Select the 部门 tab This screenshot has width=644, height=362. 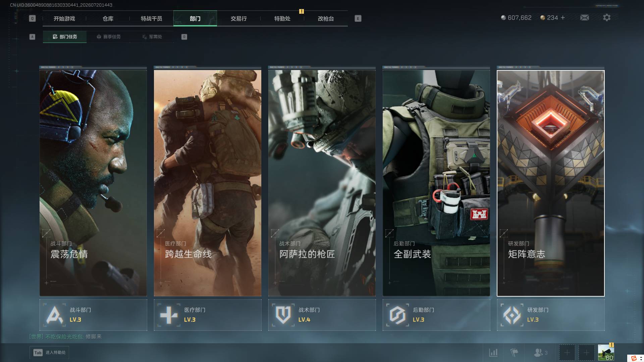(x=195, y=18)
